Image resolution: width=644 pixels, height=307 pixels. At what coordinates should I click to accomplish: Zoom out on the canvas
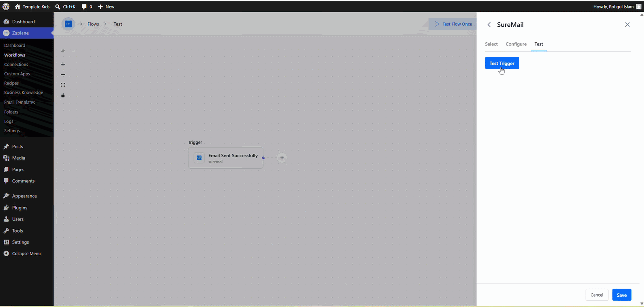pos(63,74)
